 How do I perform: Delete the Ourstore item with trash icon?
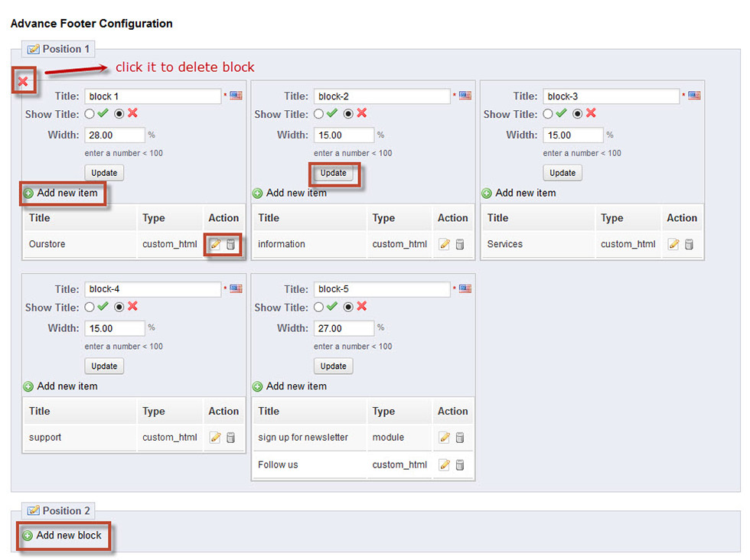click(x=230, y=244)
